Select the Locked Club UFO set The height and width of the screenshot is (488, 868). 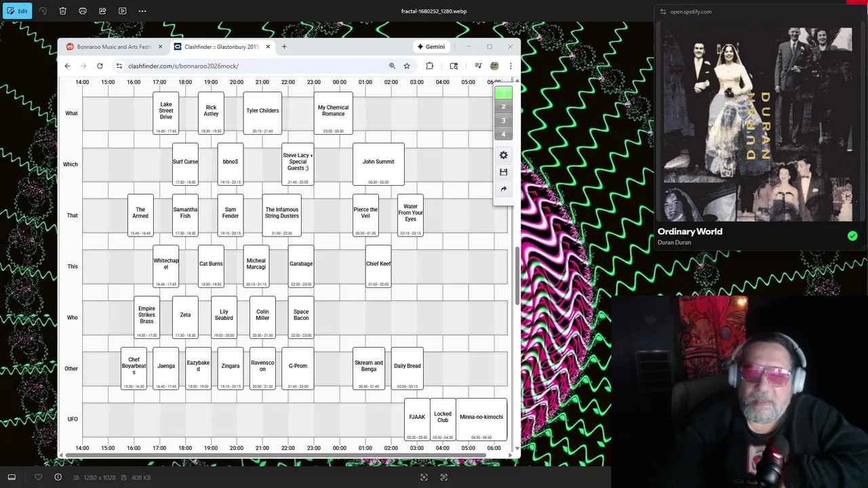(443, 420)
